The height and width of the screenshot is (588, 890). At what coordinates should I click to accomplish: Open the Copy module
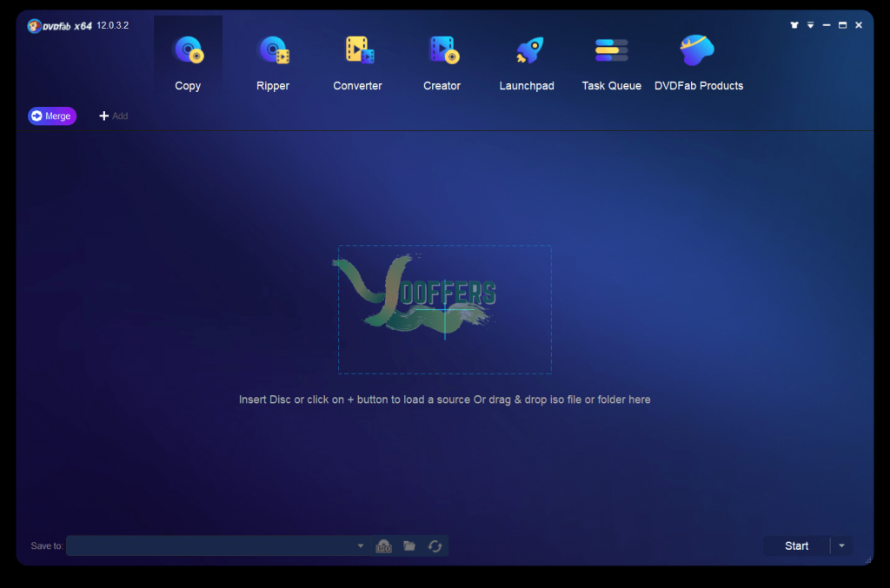tap(188, 63)
